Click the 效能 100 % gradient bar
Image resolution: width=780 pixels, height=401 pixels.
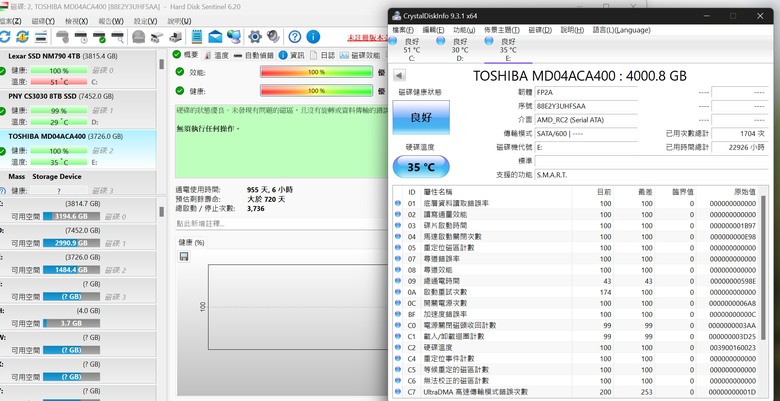coord(316,72)
